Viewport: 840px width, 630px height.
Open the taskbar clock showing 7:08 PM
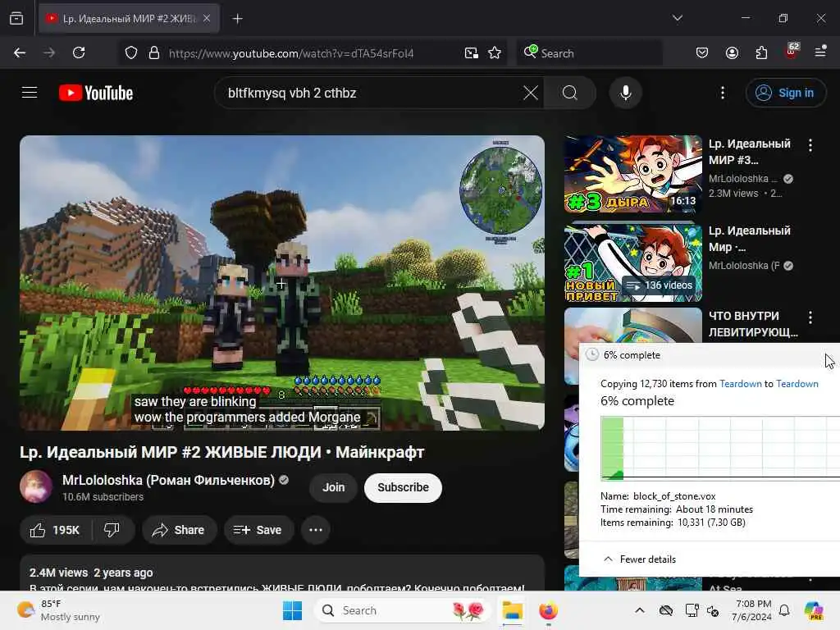(x=753, y=610)
